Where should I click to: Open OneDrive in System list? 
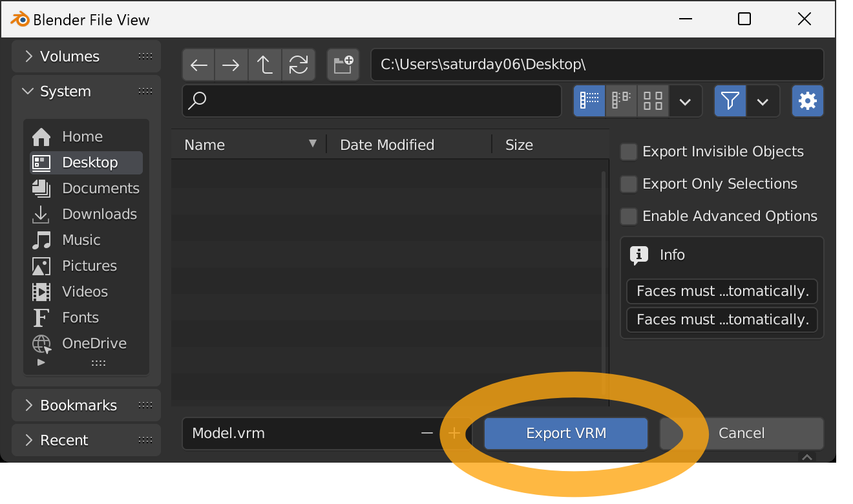87,343
